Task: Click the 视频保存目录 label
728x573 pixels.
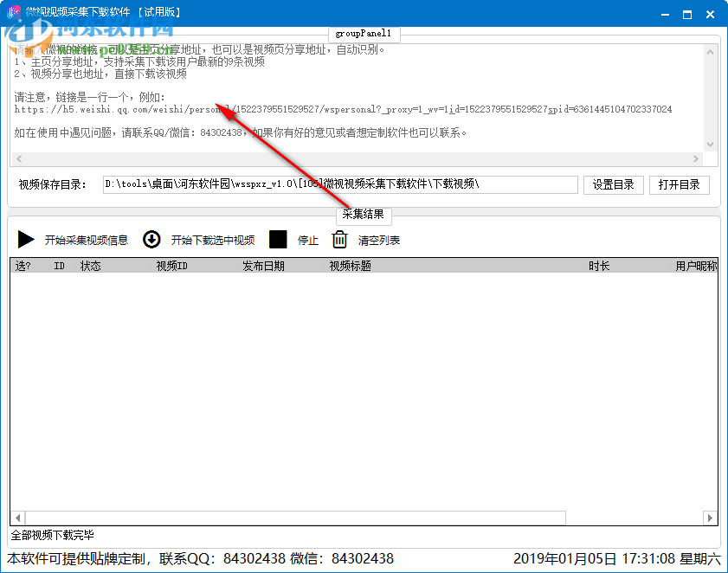Action: [x=53, y=185]
